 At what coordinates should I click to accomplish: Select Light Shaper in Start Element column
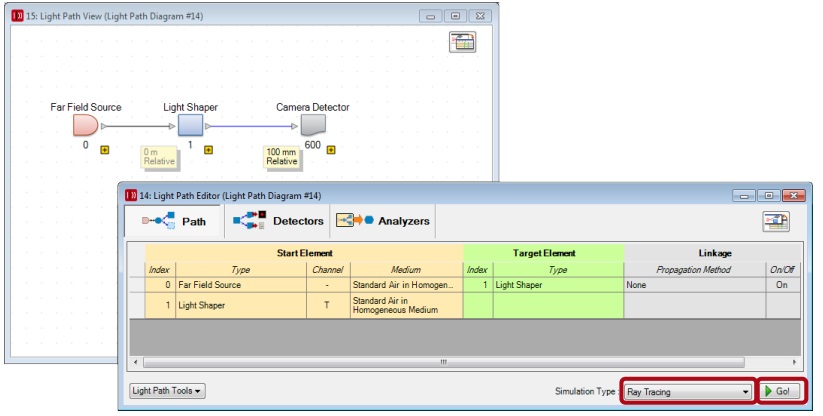coord(241,305)
